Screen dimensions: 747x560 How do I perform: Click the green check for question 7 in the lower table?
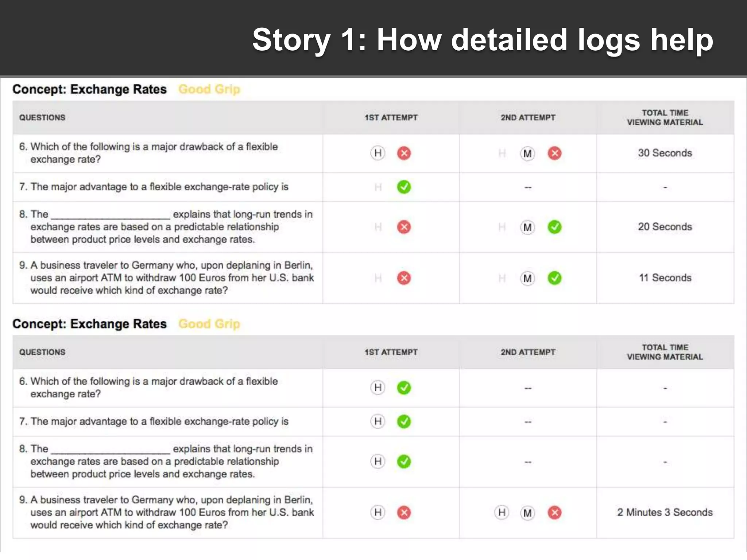click(x=404, y=421)
